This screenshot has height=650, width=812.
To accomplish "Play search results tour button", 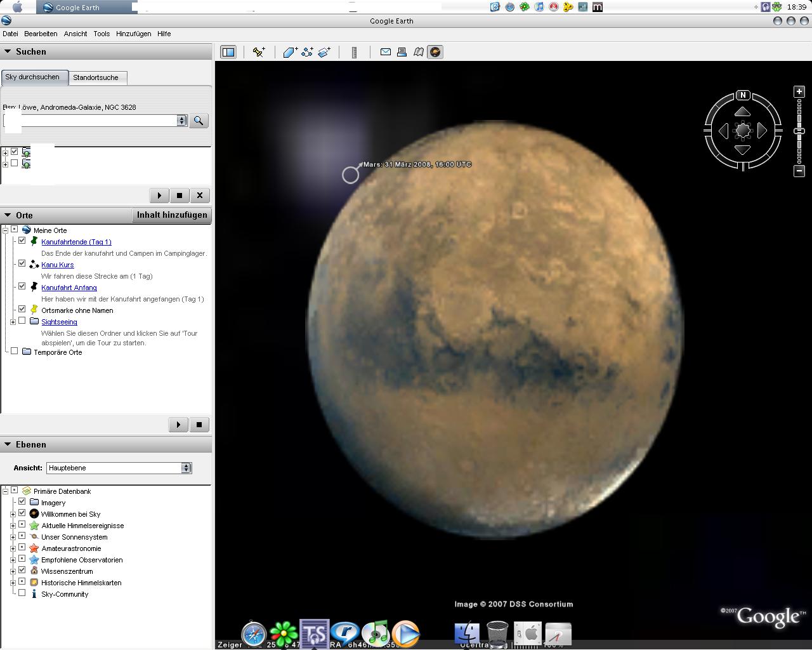I will 159,196.
